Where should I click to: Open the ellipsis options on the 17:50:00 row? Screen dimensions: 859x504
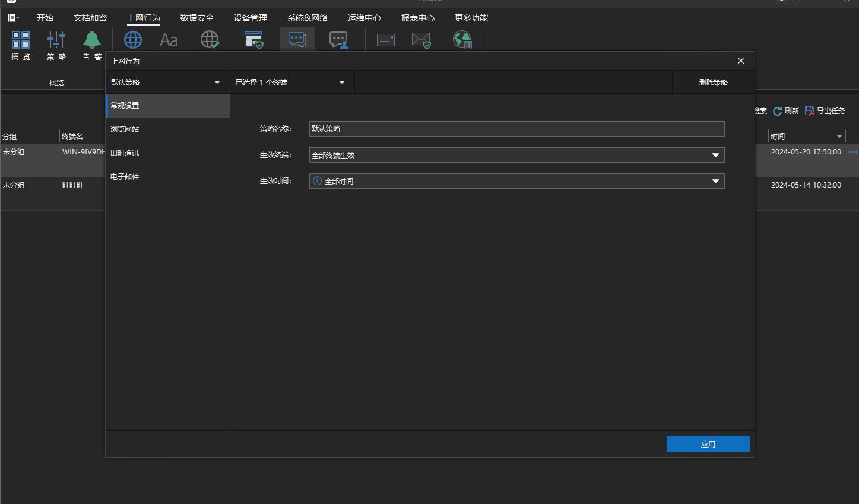click(853, 153)
